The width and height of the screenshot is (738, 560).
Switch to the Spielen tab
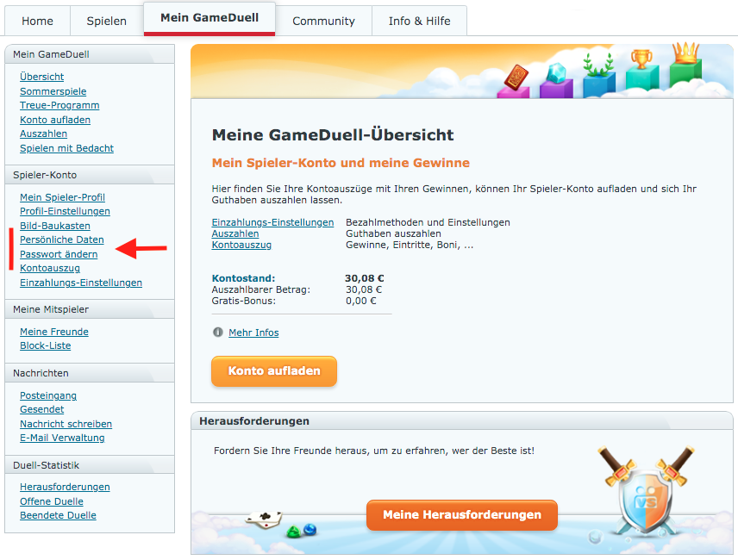coord(106,22)
